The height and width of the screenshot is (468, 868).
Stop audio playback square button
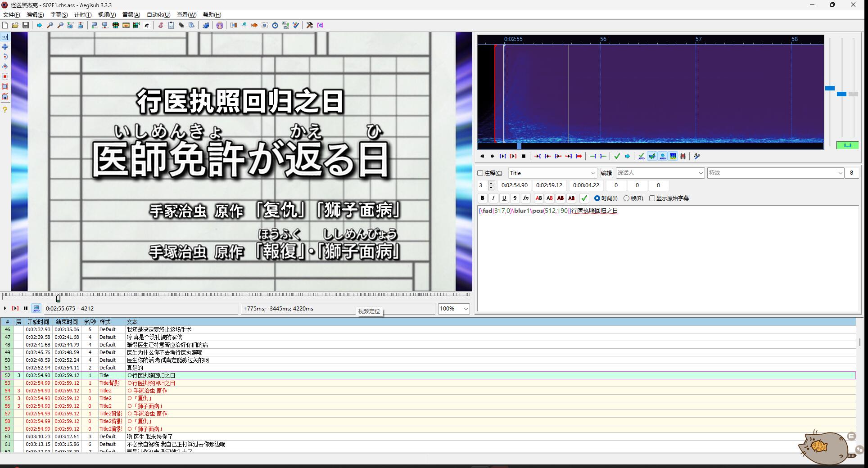[x=524, y=156]
